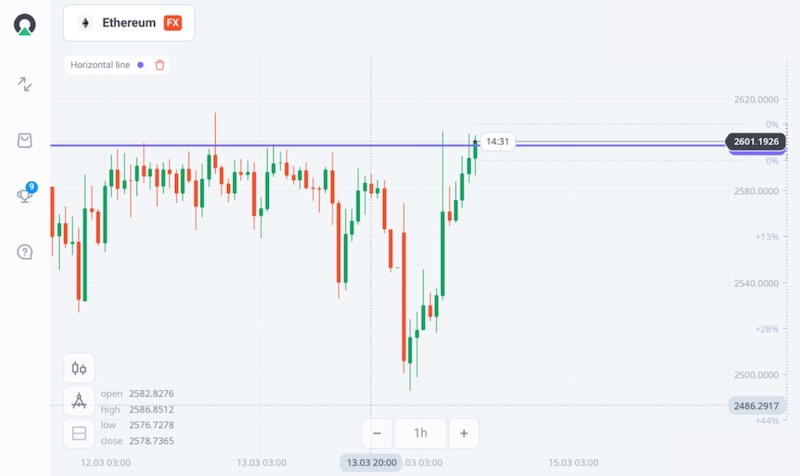Open the drawing tools compass icon
Screen dimensions: 800x476
(x=79, y=401)
